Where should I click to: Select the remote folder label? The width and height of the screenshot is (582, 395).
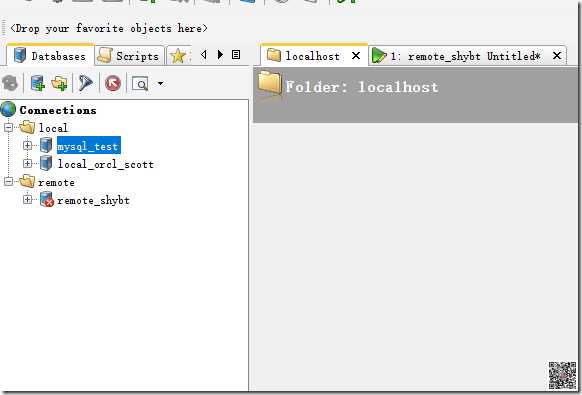[x=56, y=182]
